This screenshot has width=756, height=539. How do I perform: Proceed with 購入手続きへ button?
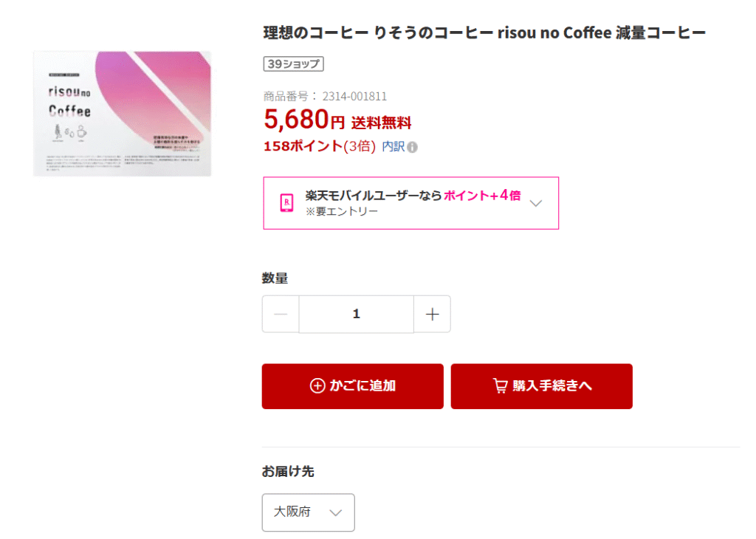click(541, 386)
